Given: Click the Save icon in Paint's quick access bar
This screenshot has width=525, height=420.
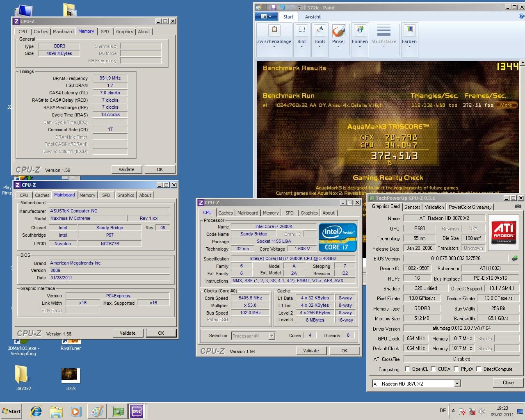Looking at the screenshot, I should coord(274,7).
